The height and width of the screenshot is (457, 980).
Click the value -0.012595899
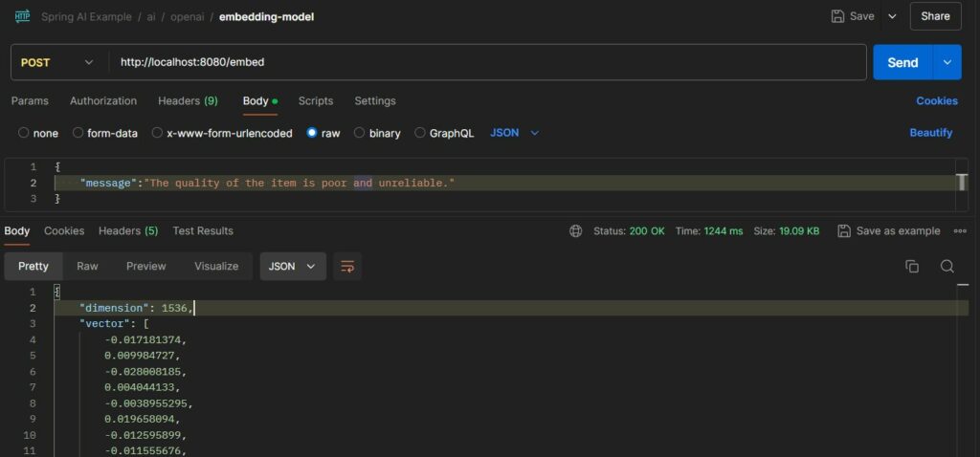coord(145,436)
